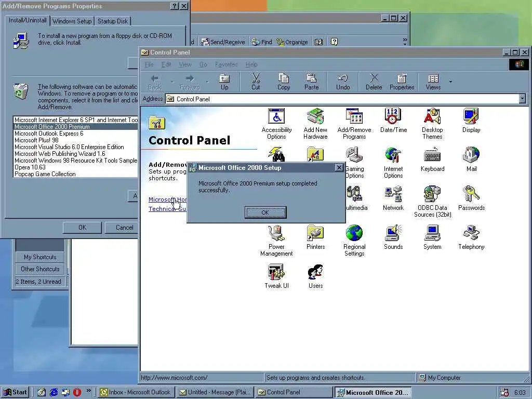This screenshot has width=532, height=399.
Task: Open ODBC Data Sources (32bit) icon
Action: tap(432, 202)
